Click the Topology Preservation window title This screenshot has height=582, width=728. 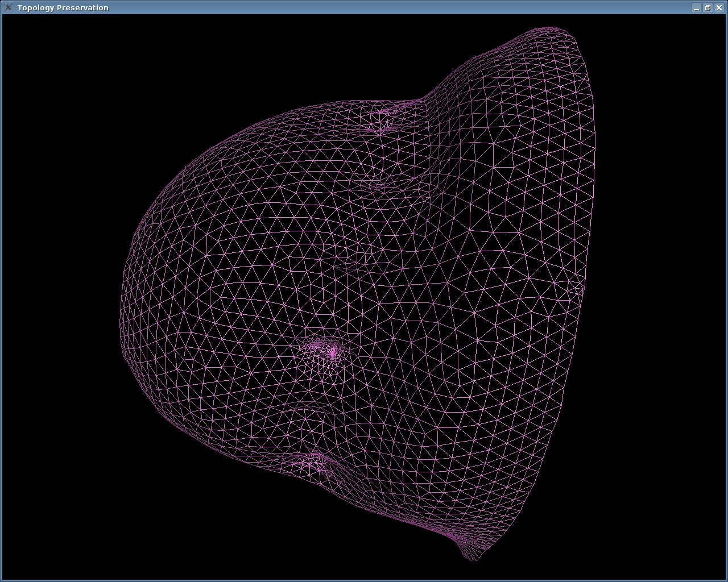(63, 7)
